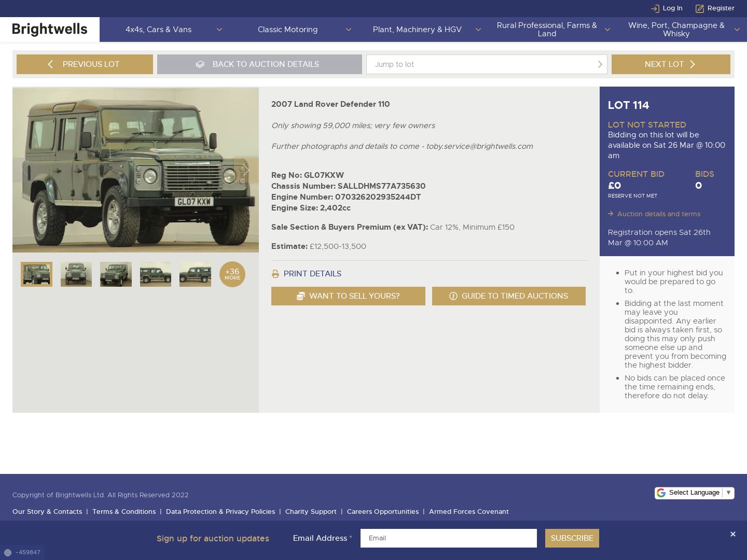Click the -459847 debug badge icon
Screen dimensions: 747x560
[x=8, y=553]
